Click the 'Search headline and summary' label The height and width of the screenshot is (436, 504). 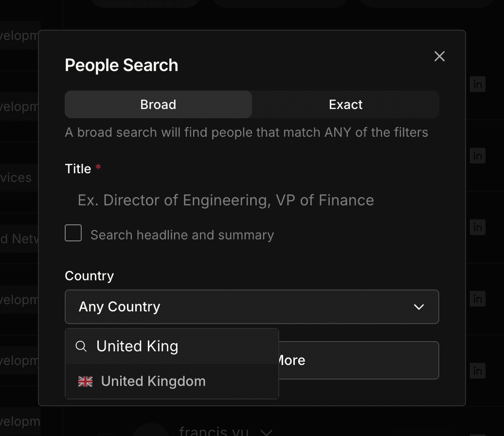click(182, 236)
